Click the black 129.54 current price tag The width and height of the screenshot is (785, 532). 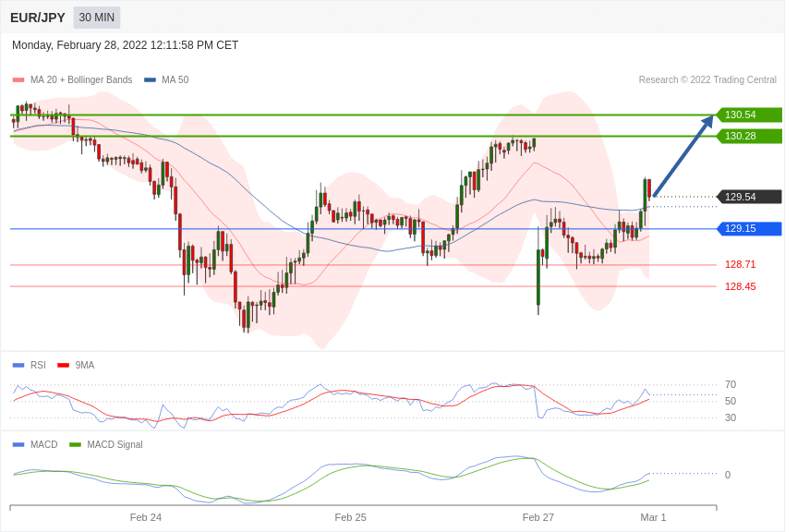click(749, 197)
